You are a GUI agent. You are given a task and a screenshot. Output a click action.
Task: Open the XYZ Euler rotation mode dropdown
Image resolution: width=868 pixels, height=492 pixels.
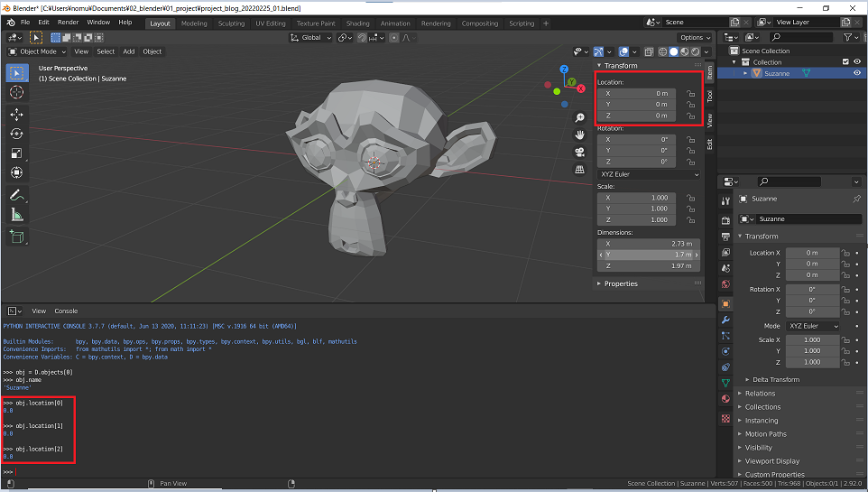click(x=649, y=174)
